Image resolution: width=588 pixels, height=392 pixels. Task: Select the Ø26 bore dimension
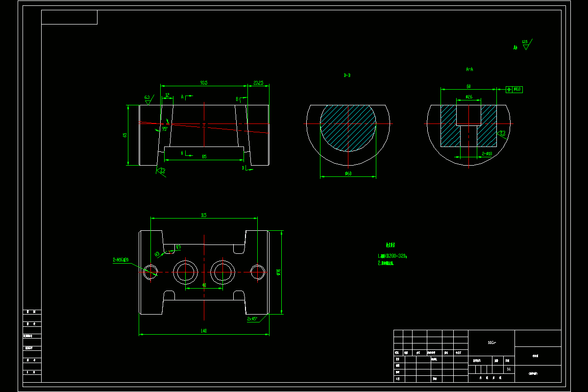(468, 97)
